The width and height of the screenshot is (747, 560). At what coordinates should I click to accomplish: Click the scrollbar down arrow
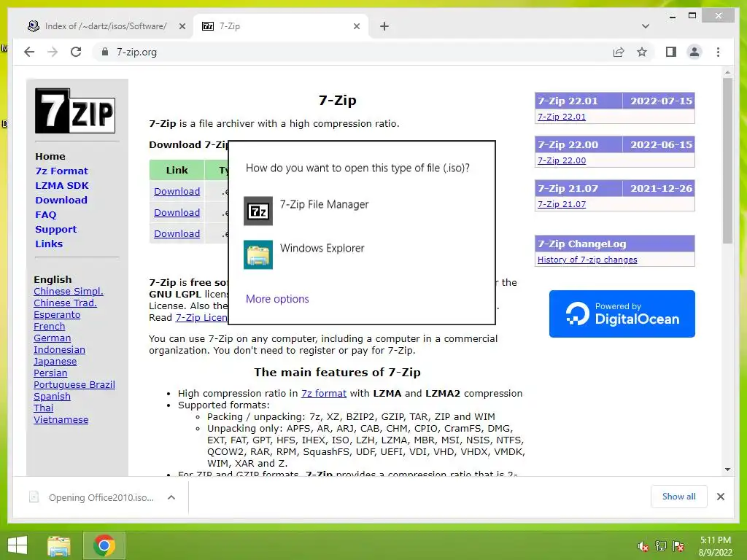tap(727, 470)
